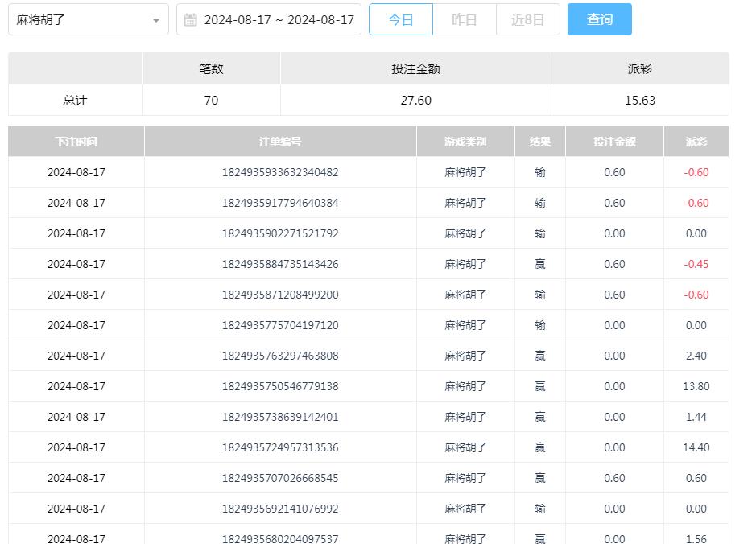The width and height of the screenshot is (756, 544).
Task: Click the 14.40 payout cell
Action: [696, 447]
